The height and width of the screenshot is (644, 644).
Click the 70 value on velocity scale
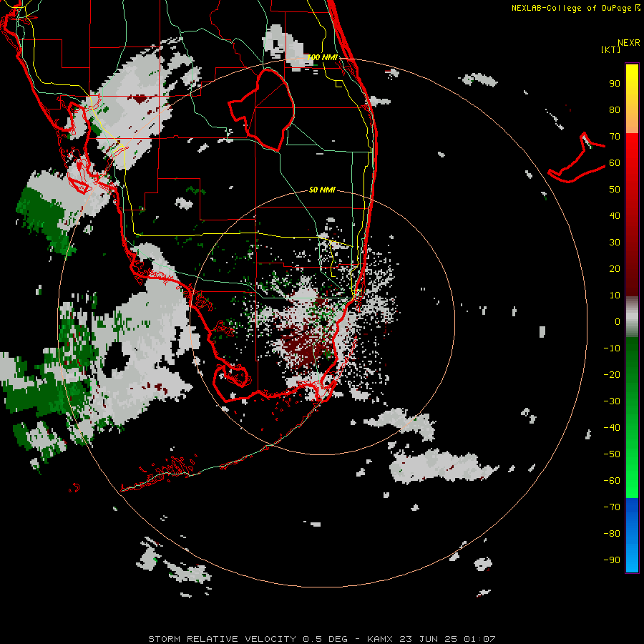click(x=615, y=137)
